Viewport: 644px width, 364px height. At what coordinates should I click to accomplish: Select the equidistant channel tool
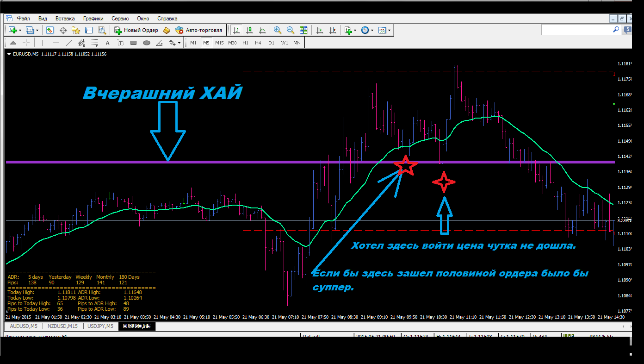[x=82, y=43]
